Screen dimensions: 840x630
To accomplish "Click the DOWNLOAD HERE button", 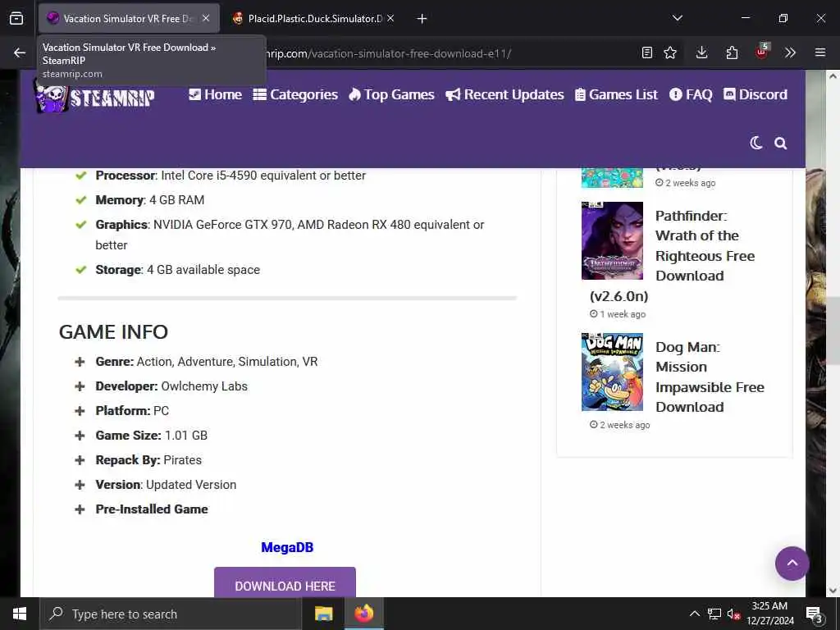I will pyautogui.click(x=285, y=583).
